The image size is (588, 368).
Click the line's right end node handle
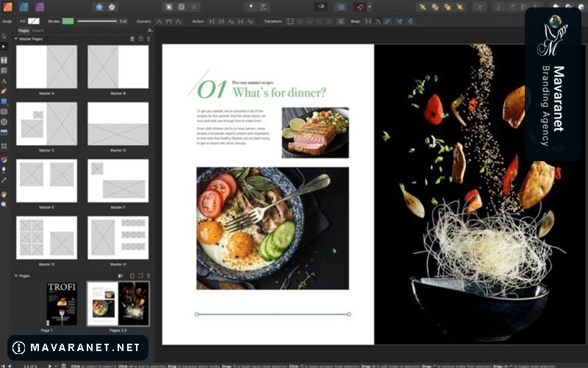pyautogui.click(x=348, y=314)
